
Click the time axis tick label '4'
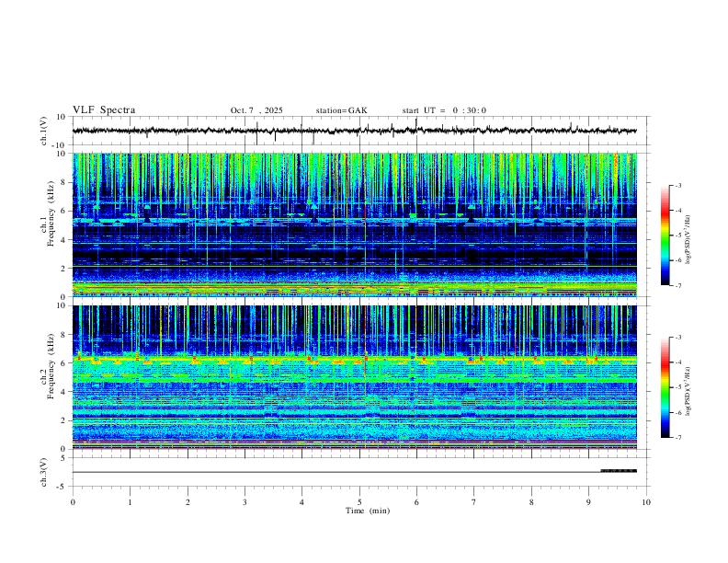(301, 502)
